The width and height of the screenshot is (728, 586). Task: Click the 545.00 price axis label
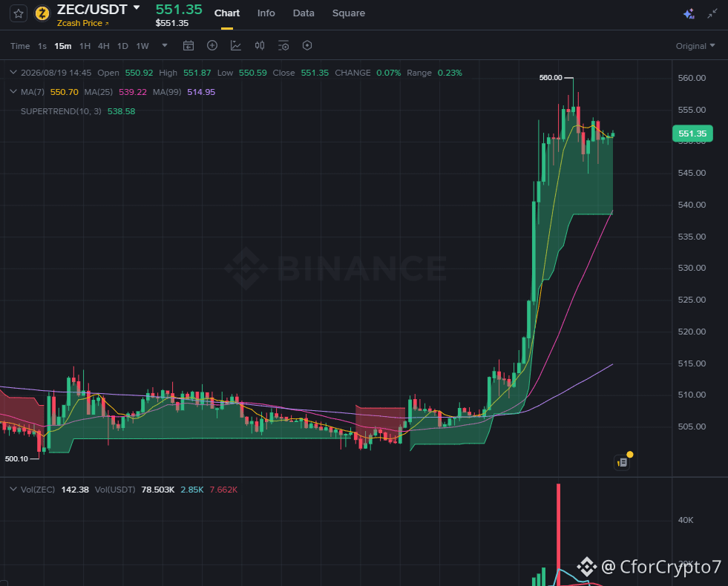[692, 173]
